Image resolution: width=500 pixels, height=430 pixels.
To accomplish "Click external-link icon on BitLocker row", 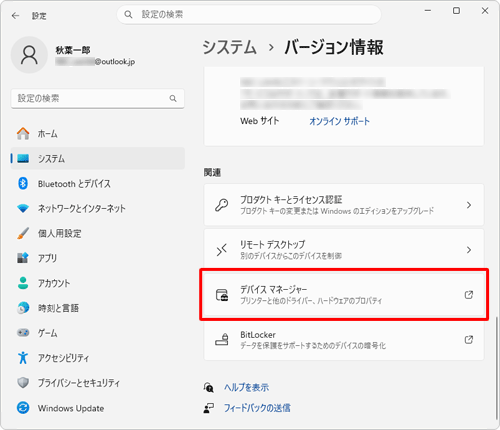I will coord(469,340).
